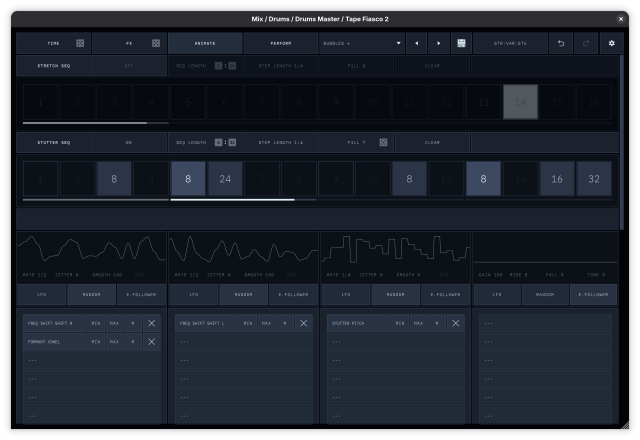Select RANDOM mode for second modulator

(243, 295)
